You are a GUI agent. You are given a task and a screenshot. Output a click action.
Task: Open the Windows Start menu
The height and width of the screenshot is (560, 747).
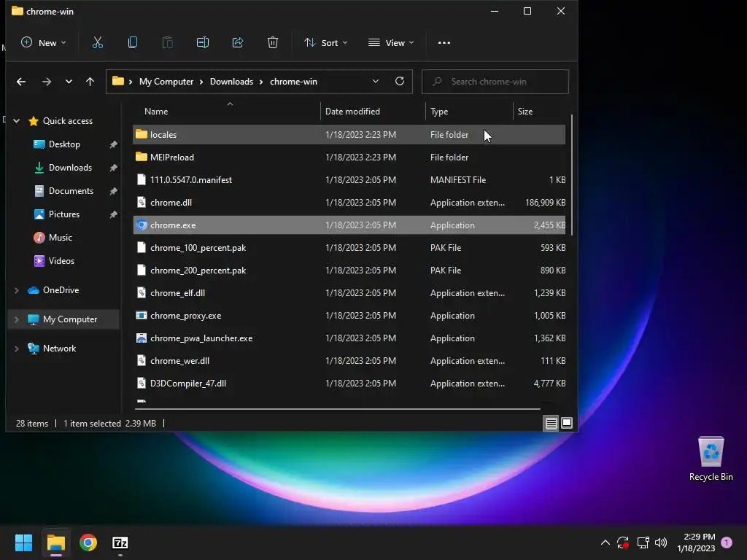pos(23,542)
